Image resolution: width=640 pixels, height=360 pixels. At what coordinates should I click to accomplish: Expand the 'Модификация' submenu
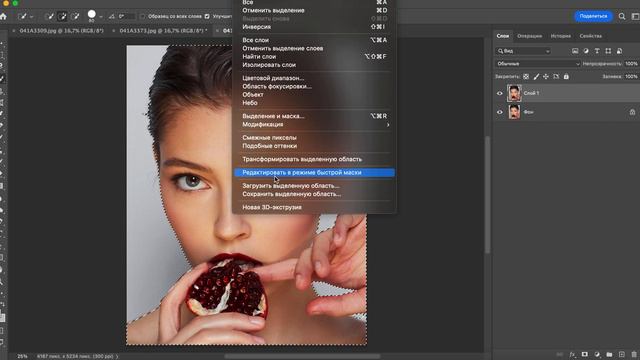pyautogui.click(x=314, y=124)
